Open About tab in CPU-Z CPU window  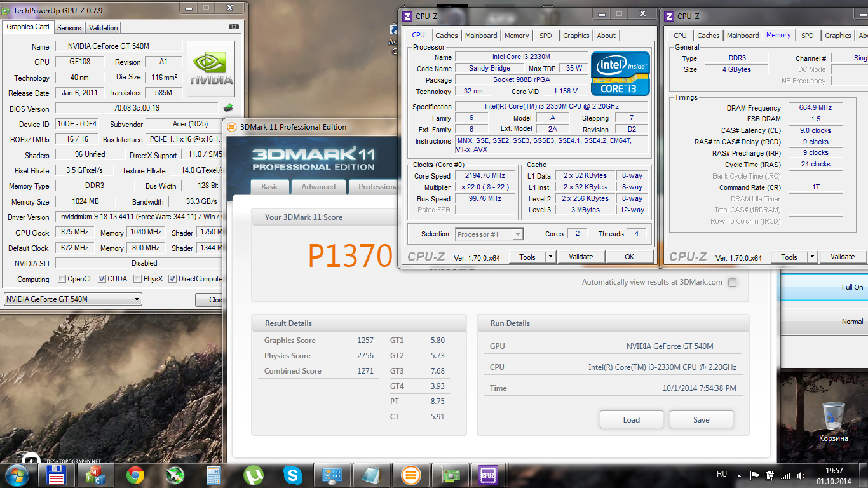pos(606,36)
